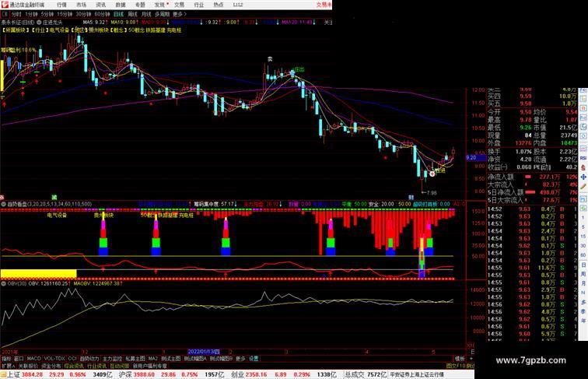588x379 pixels.
Task: Open the 发现 menu
Action: (160, 5)
